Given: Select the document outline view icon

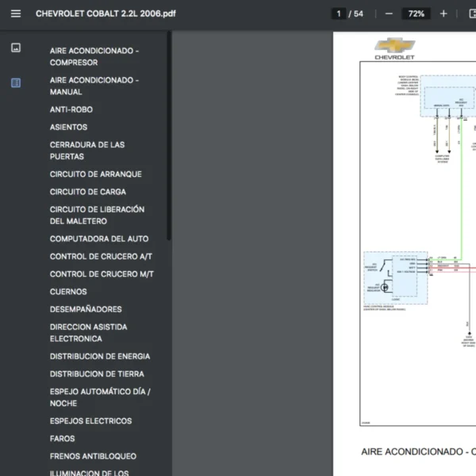Looking at the screenshot, I should point(16,83).
